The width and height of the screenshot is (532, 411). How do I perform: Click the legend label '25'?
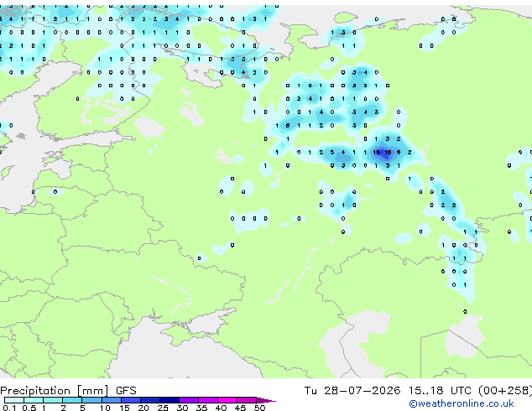163,408
